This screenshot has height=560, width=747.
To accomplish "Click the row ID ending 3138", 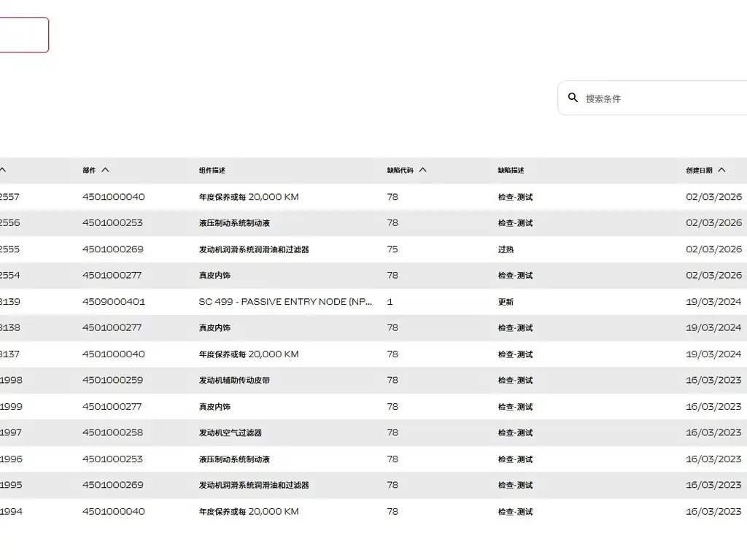I will [x=10, y=328].
